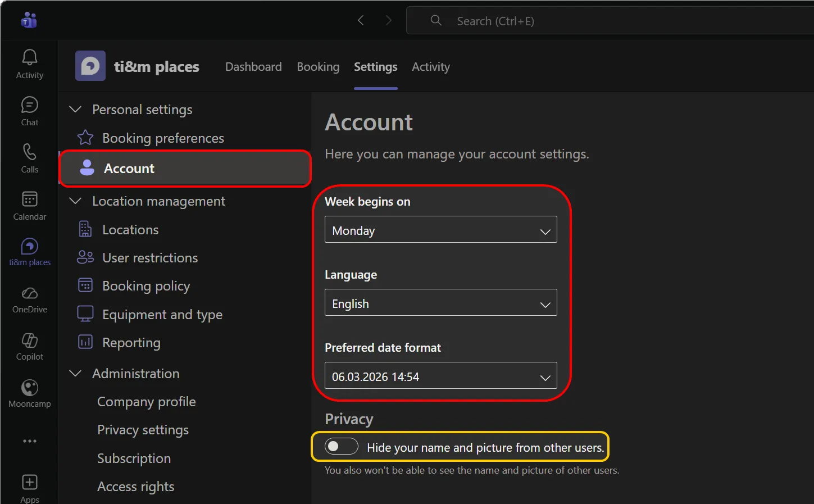Go forward with the right arrow

[389, 21]
